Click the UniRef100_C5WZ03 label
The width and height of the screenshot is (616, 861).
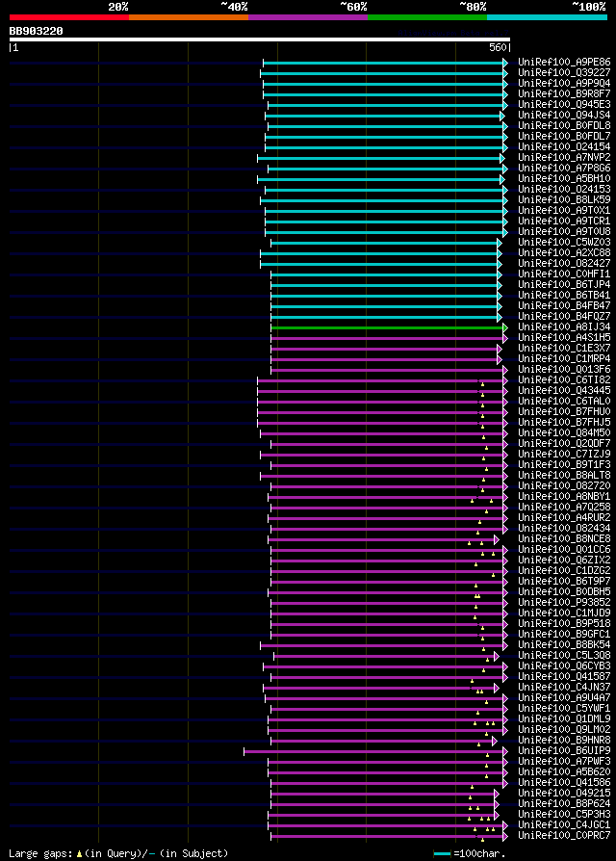(x=564, y=242)
